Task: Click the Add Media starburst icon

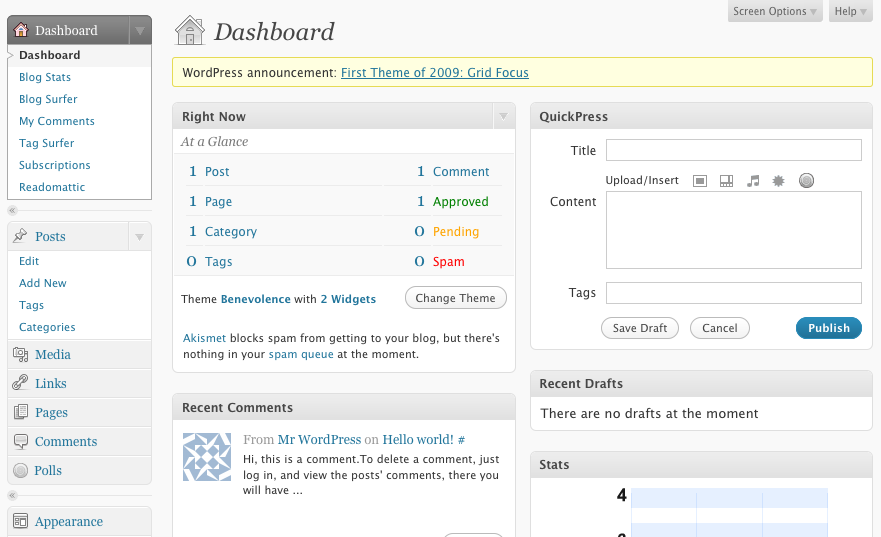Action: click(x=778, y=181)
